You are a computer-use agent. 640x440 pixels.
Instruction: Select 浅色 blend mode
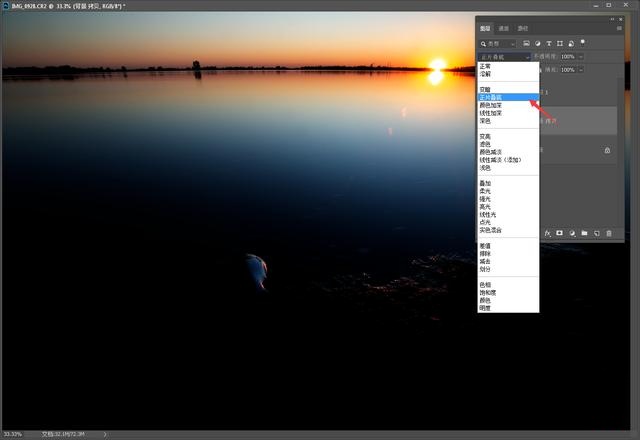[x=508, y=168]
